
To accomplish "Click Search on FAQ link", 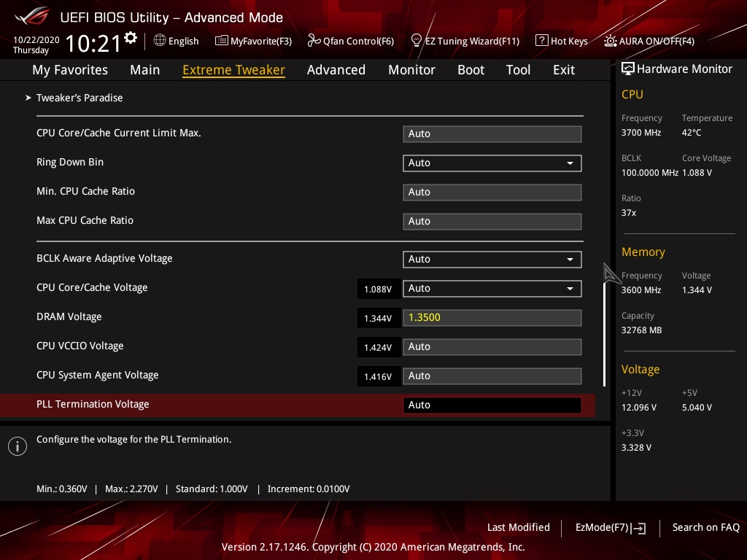I will (x=705, y=527).
